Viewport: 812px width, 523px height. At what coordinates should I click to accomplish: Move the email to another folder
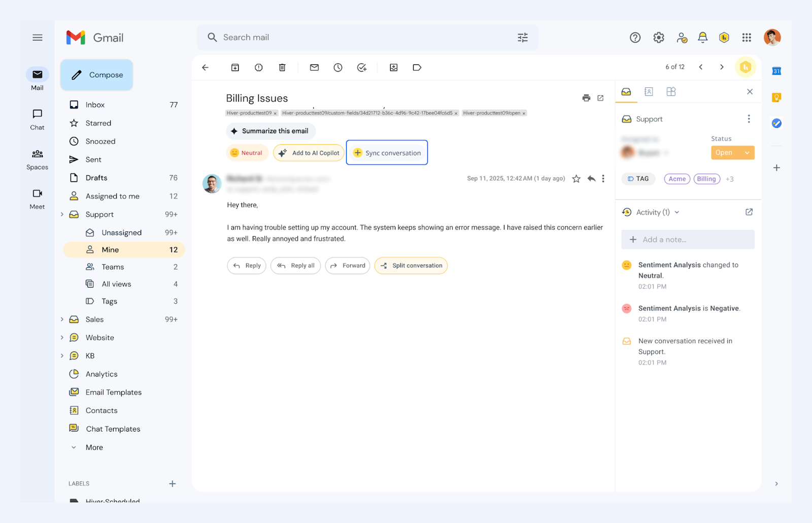(x=393, y=68)
